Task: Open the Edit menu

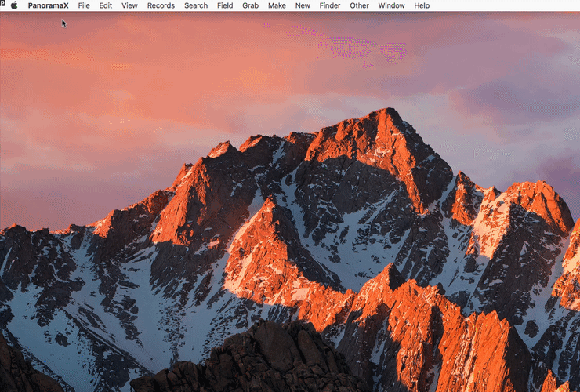Action: (x=105, y=5)
